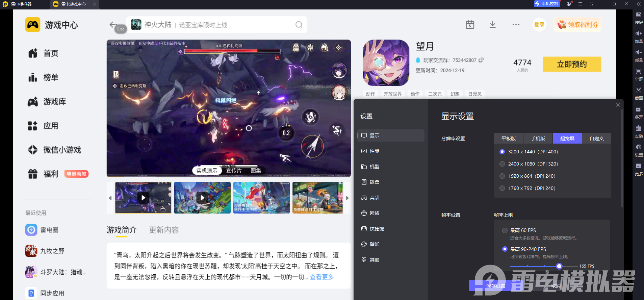
Task: Click the user account icon in title bar
Action: point(569,4)
